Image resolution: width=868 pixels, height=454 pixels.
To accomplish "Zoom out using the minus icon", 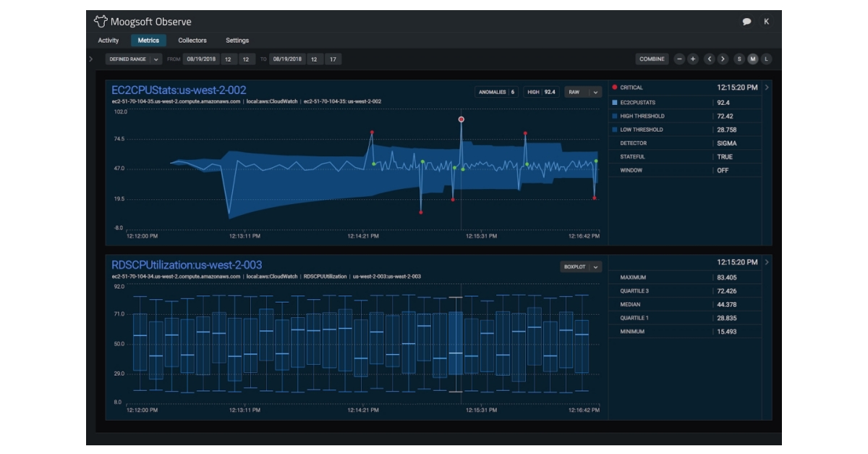I will [681, 59].
